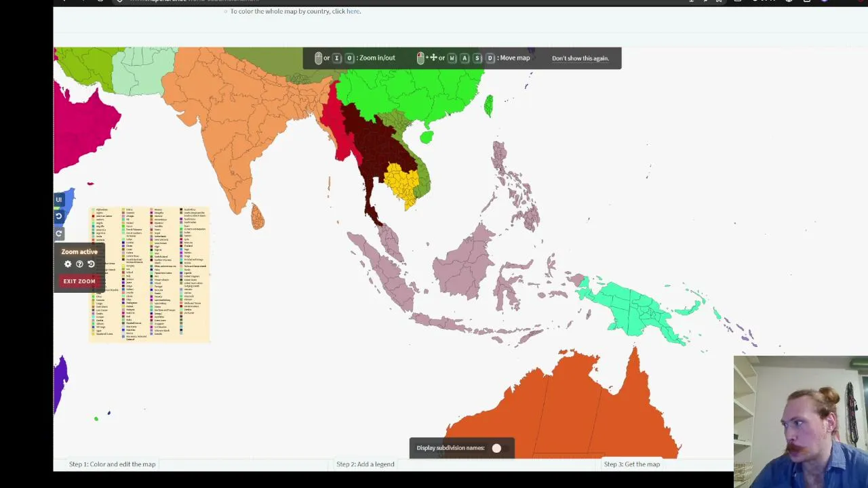868x488 pixels.
Task: Open the zoom help question-mark icon
Action: click(x=79, y=264)
